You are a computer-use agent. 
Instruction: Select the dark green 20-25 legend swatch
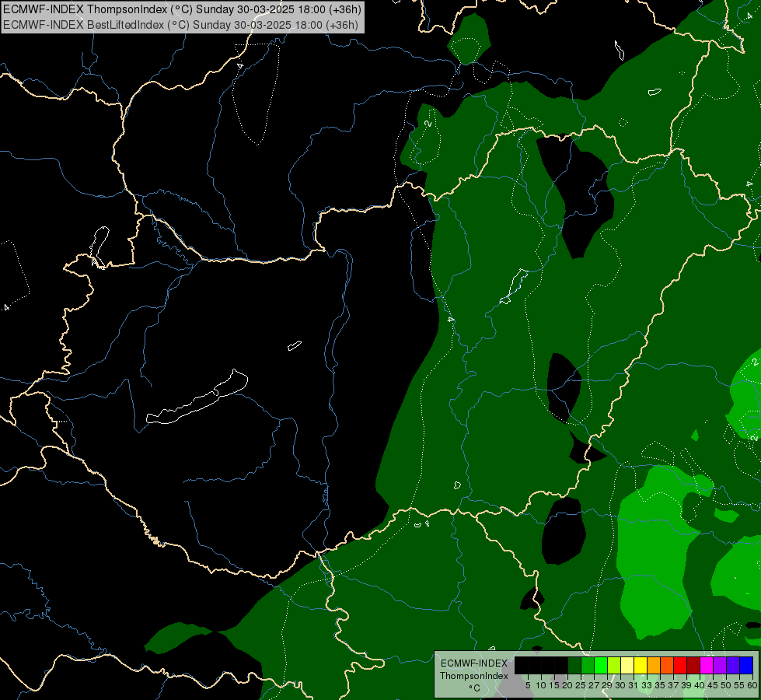tap(574, 665)
